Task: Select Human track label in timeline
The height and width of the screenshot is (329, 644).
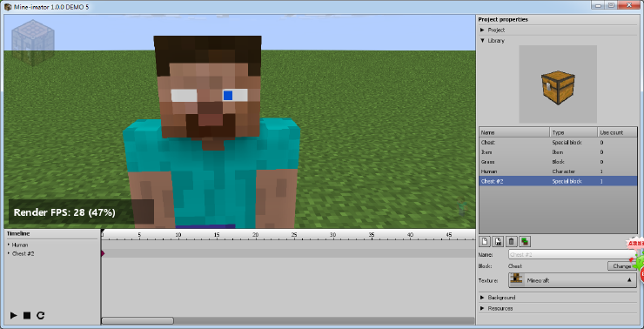Action: (20, 245)
